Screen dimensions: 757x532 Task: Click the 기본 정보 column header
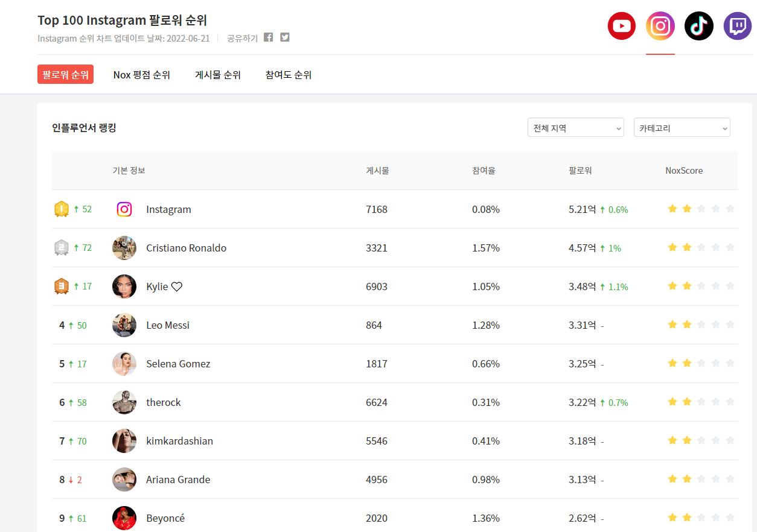click(x=129, y=171)
